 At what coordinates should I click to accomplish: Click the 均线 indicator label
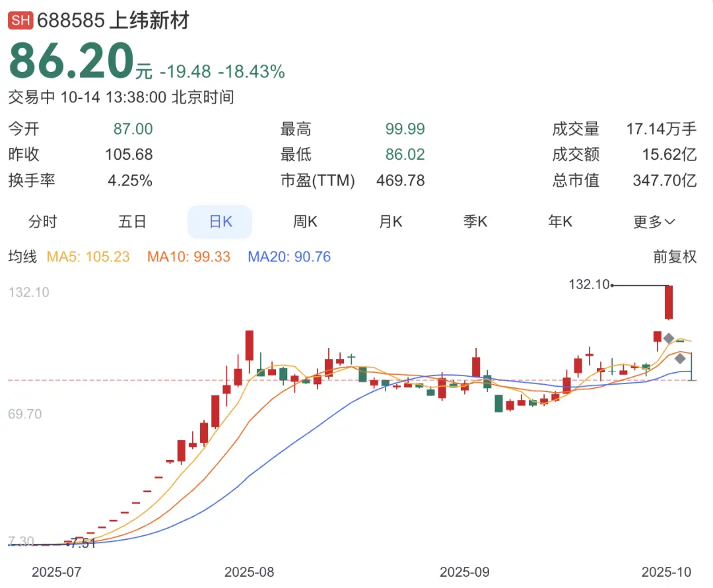point(22,257)
